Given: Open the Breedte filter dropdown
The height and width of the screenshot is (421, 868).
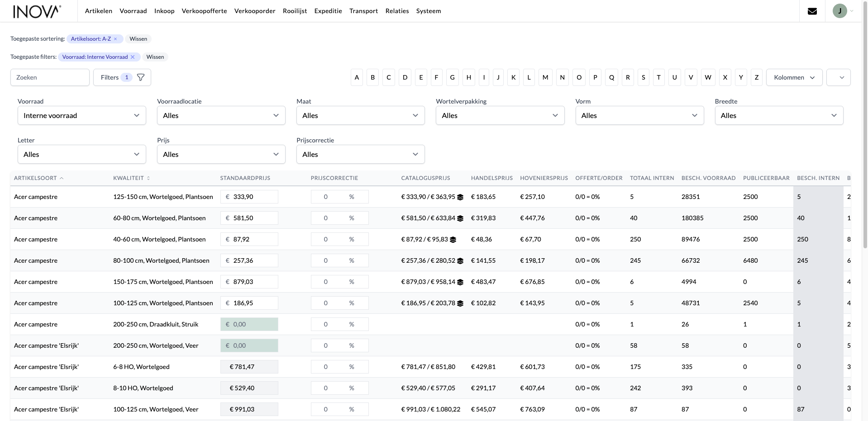Looking at the screenshot, I should (779, 115).
